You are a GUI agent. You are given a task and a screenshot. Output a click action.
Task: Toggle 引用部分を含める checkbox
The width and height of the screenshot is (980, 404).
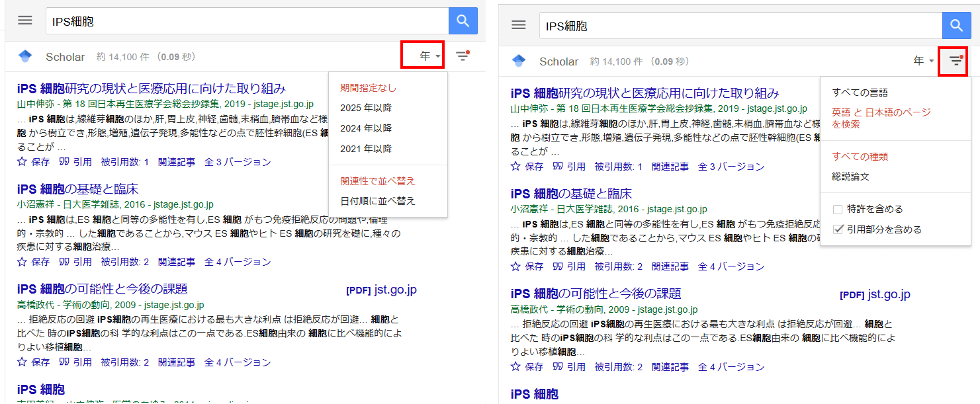coord(838,229)
